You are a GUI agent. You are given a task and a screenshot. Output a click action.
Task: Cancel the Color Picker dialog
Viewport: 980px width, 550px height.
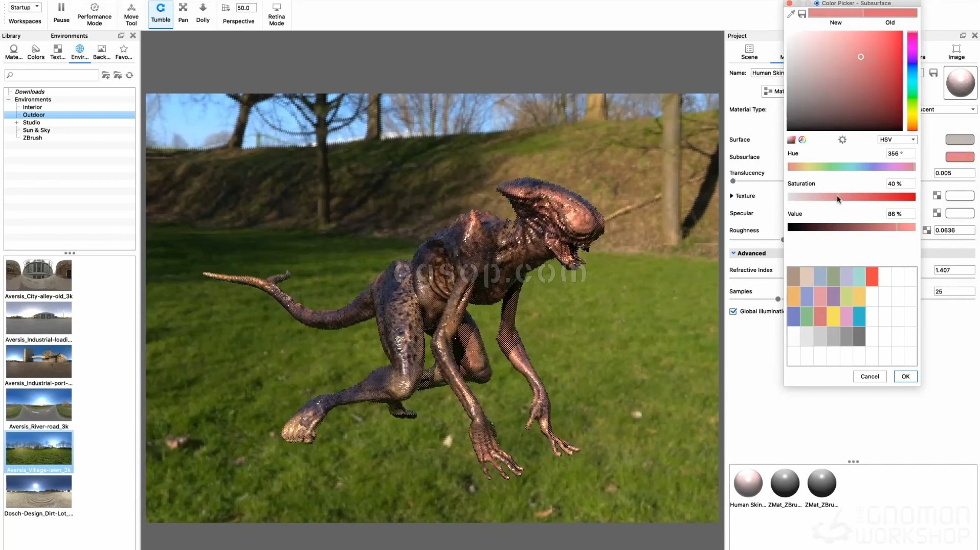point(870,376)
